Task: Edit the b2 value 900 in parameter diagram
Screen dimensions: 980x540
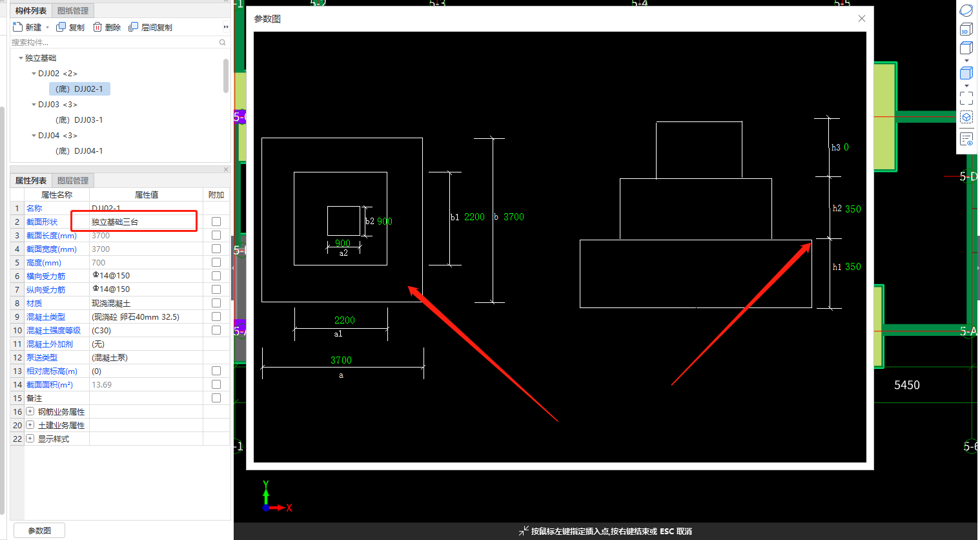Action: point(385,221)
